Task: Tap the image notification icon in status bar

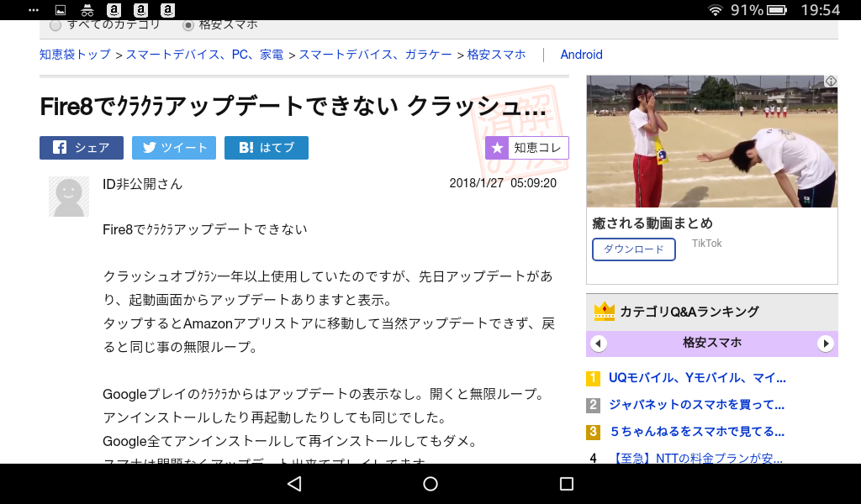Action: (61, 10)
